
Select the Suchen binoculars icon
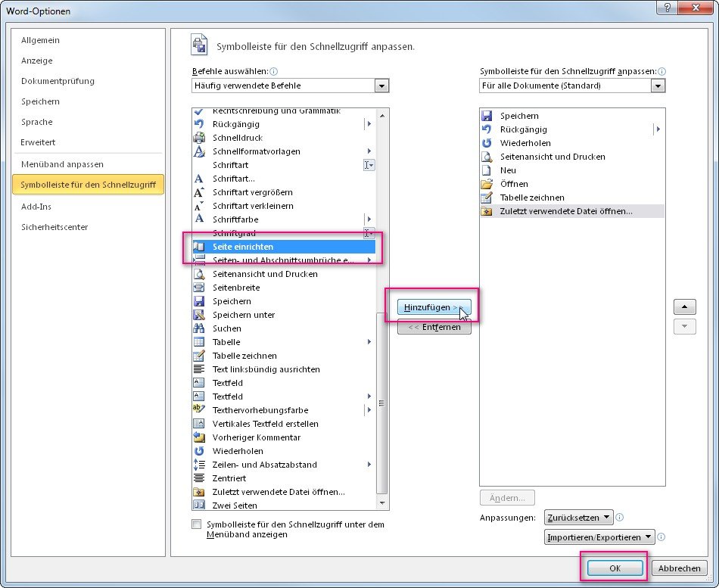[x=199, y=328]
